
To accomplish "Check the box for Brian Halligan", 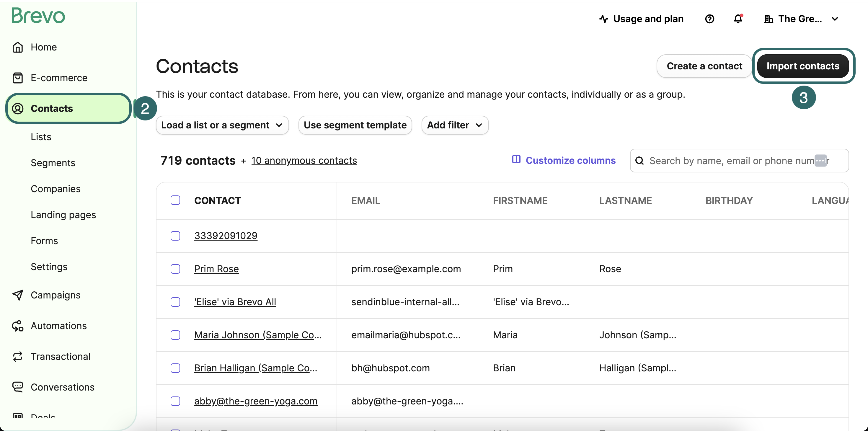I will [x=175, y=368].
